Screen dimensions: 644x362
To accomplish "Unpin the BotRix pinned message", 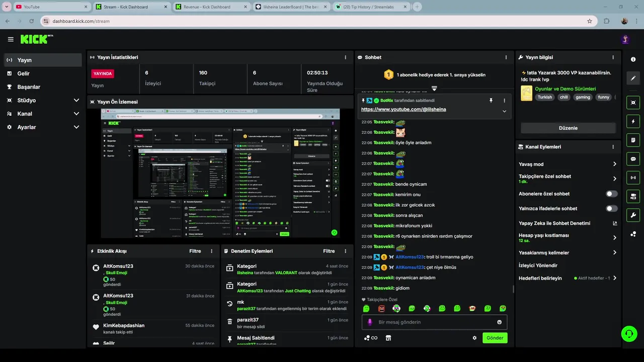I will pyautogui.click(x=491, y=101).
